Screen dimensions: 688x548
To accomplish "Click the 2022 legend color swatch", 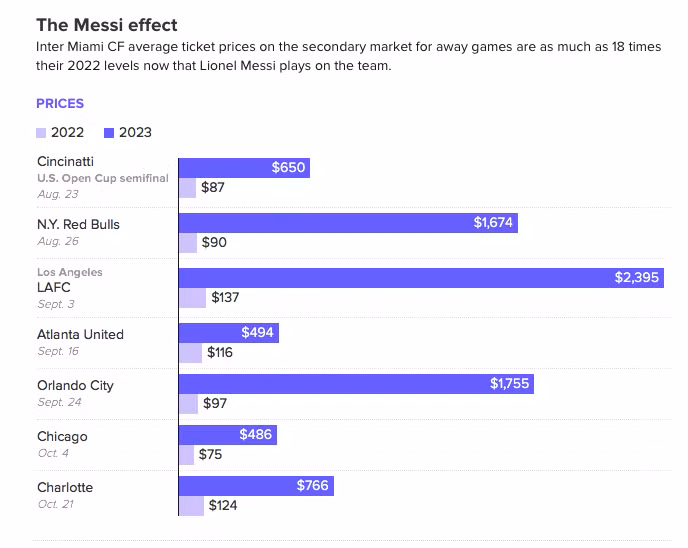I will tap(41, 132).
